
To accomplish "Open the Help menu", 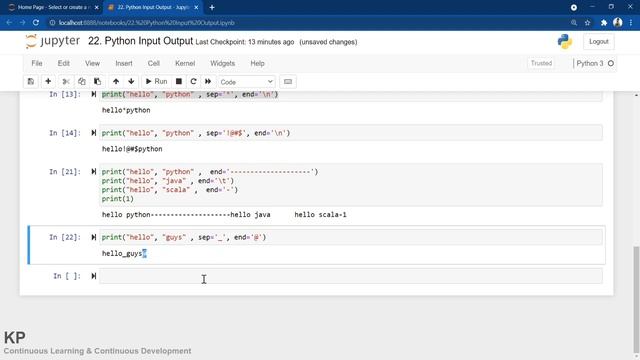I will tap(257, 63).
